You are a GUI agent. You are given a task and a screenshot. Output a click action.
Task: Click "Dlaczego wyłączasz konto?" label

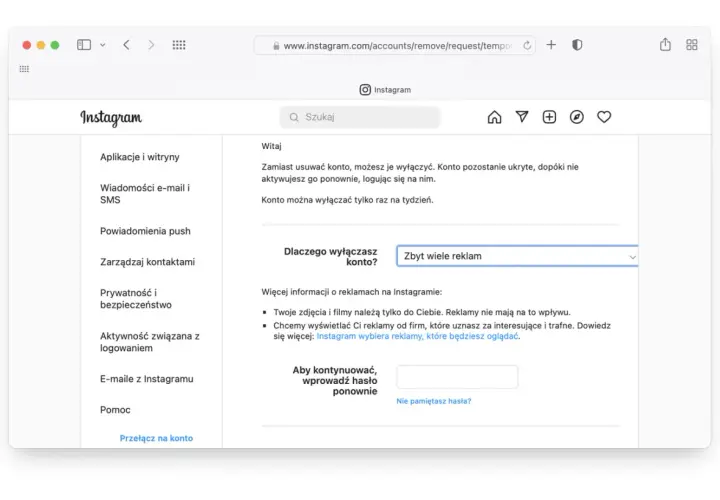[x=331, y=257]
